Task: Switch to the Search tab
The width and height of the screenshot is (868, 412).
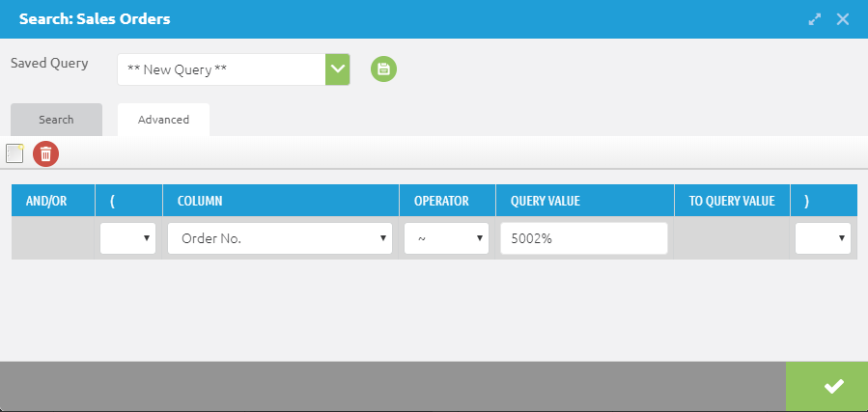Action: point(56,120)
